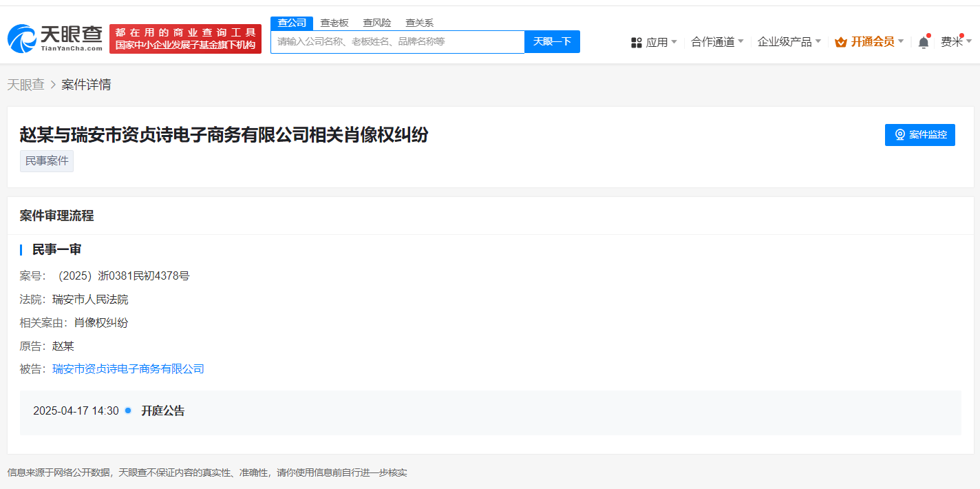Click the case cause 肖像权纠纷
980x489 pixels.
point(101,323)
